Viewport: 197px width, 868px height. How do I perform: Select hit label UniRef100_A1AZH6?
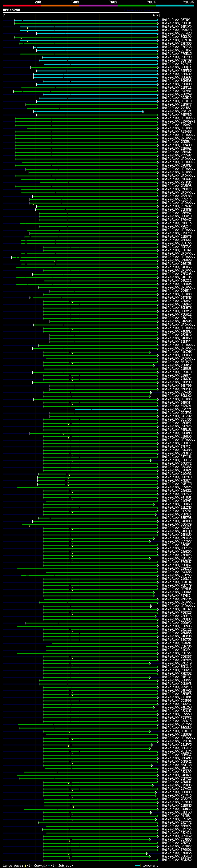[x=177, y=352]
